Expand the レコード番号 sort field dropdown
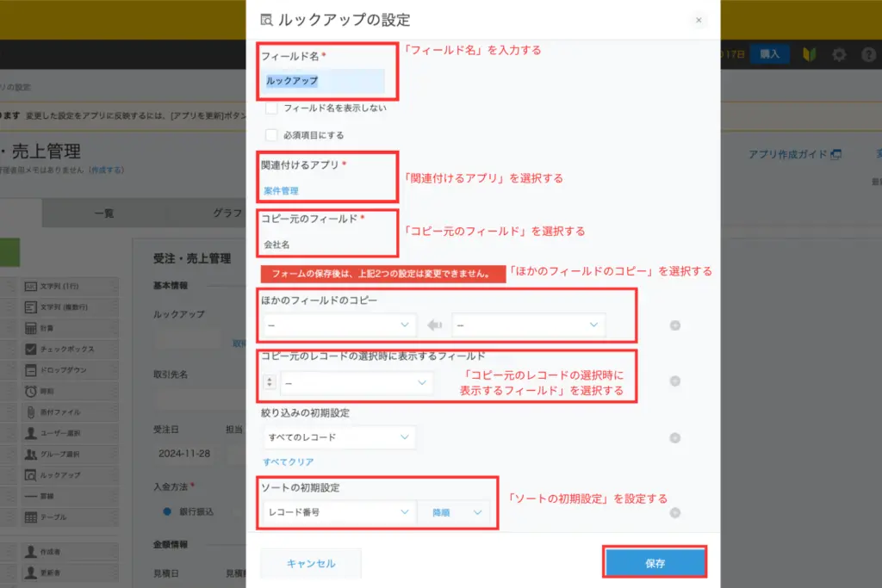This screenshot has width=882, height=588. tap(339, 512)
